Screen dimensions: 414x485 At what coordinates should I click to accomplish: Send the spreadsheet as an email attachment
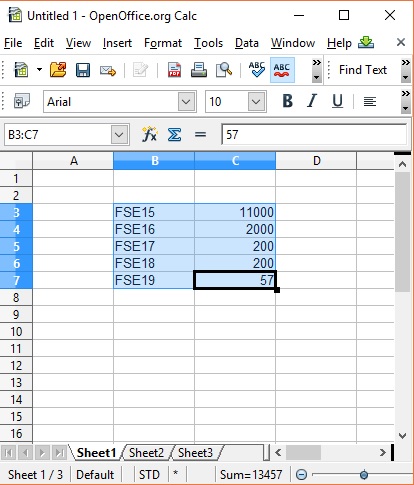tap(108, 70)
